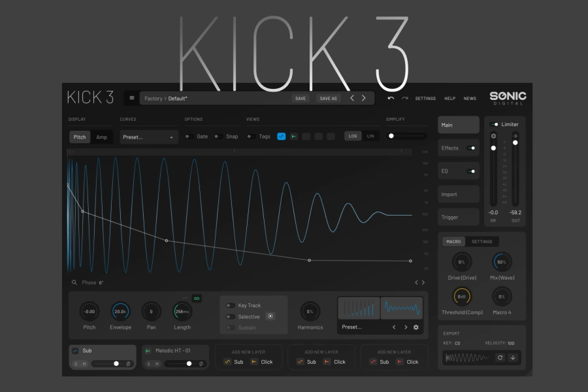Open the HELP link
The height and width of the screenshot is (392, 588).
449,98
